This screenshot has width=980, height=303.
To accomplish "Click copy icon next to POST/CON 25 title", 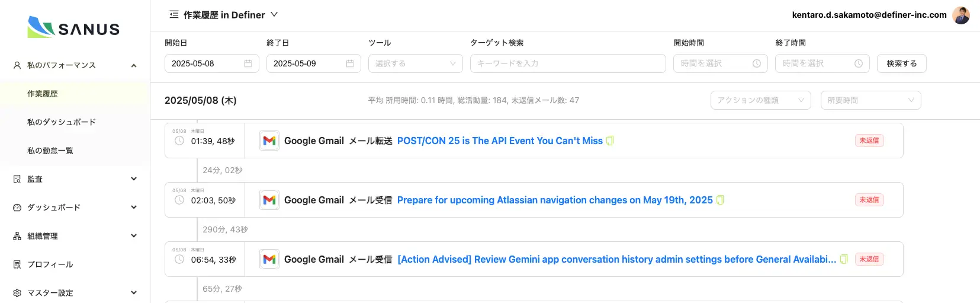I will (610, 141).
